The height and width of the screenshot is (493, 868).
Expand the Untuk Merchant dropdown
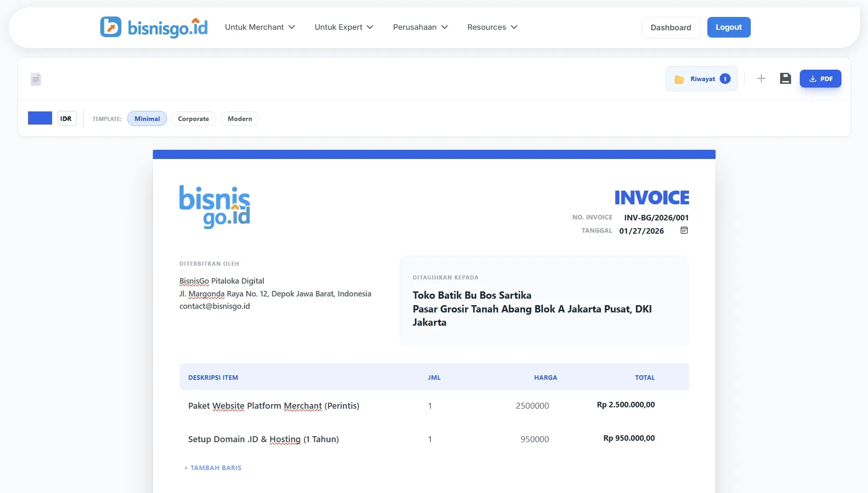pos(260,27)
